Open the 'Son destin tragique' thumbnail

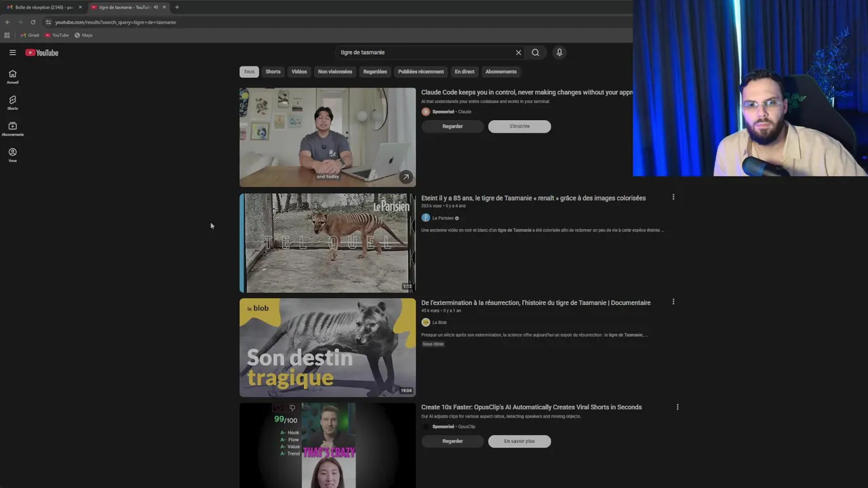click(328, 348)
